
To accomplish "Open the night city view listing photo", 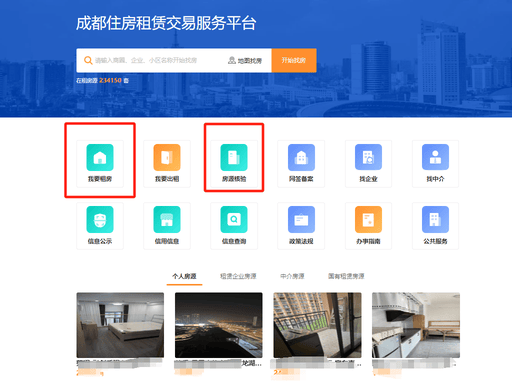I will tap(219, 325).
